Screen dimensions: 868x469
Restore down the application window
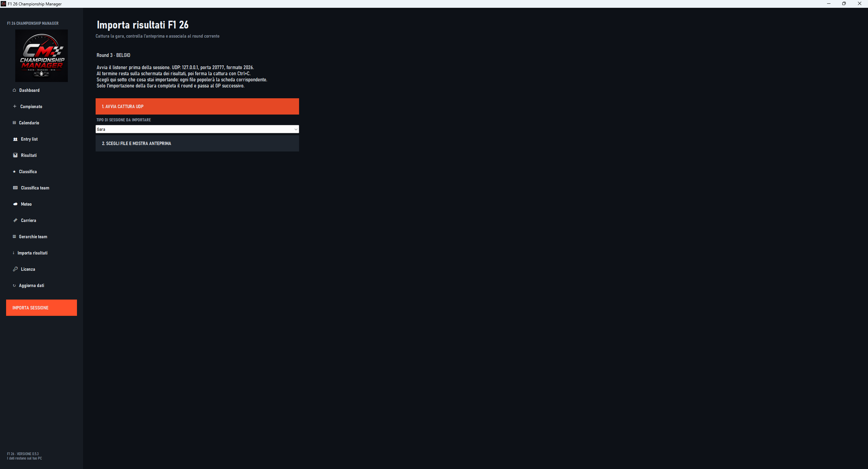844,4
